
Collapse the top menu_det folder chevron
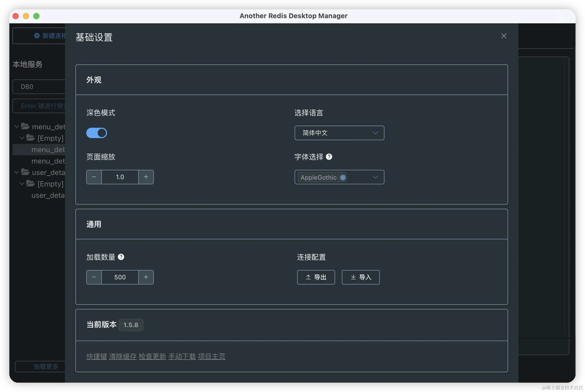[17, 127]
